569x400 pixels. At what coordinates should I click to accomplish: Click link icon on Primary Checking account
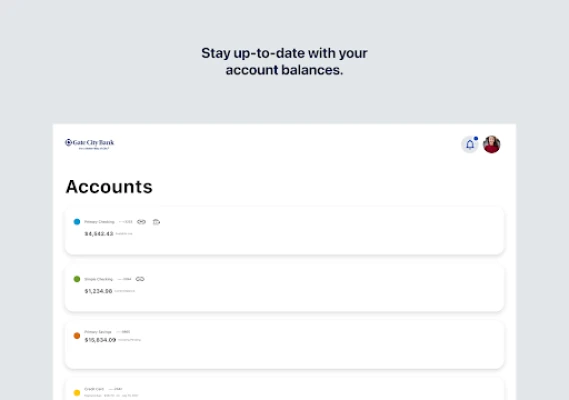tap(141, 222)
